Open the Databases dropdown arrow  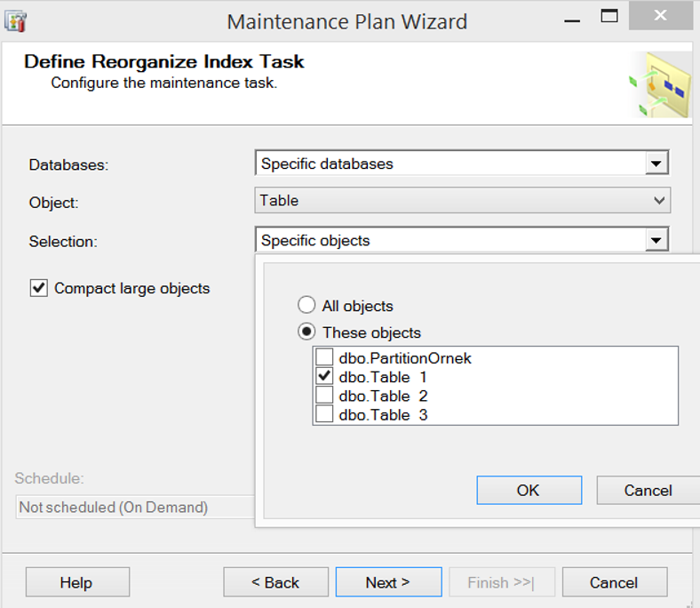point(656,164)
